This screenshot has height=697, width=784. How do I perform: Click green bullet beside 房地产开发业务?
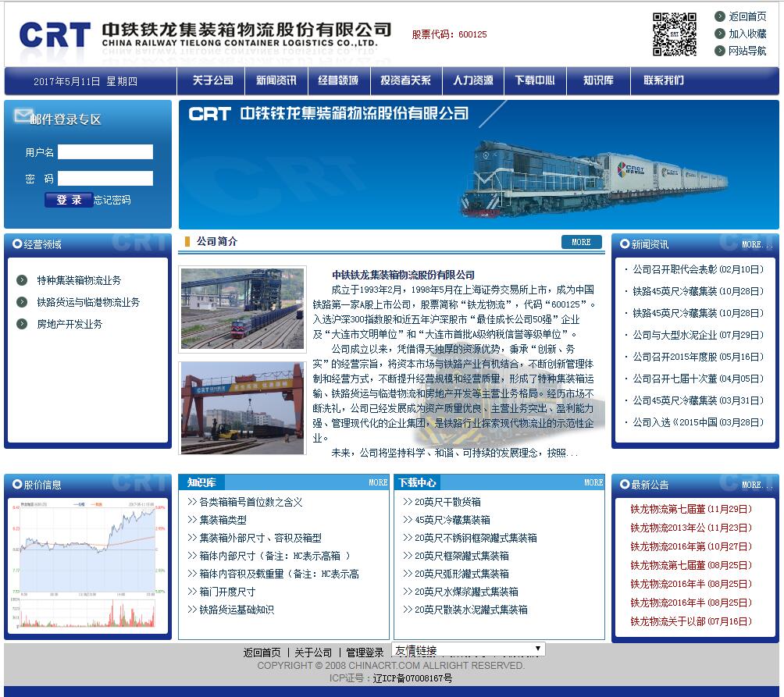[22, 324]
